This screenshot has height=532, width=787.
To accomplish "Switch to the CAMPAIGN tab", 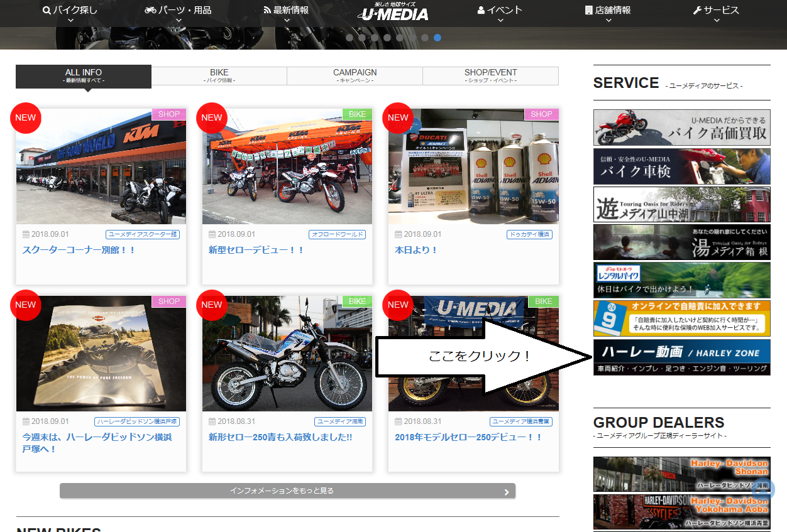I will [355, 76].
